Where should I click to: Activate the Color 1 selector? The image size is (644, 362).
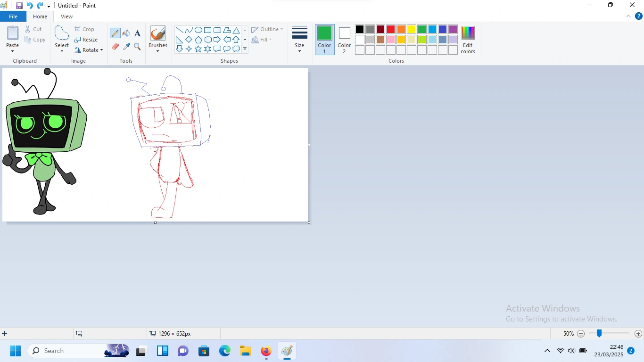tap(324, 40)
